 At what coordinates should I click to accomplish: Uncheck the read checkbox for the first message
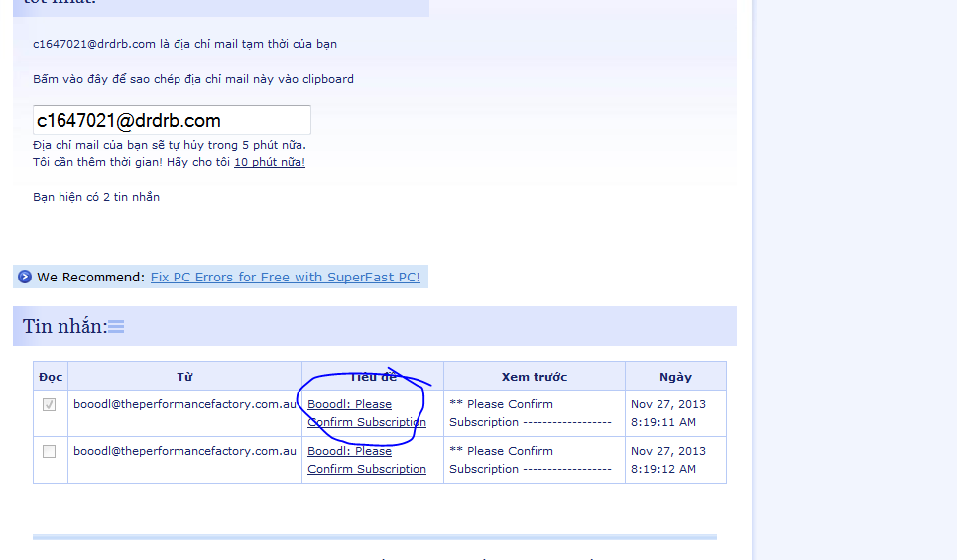point(50,404)
